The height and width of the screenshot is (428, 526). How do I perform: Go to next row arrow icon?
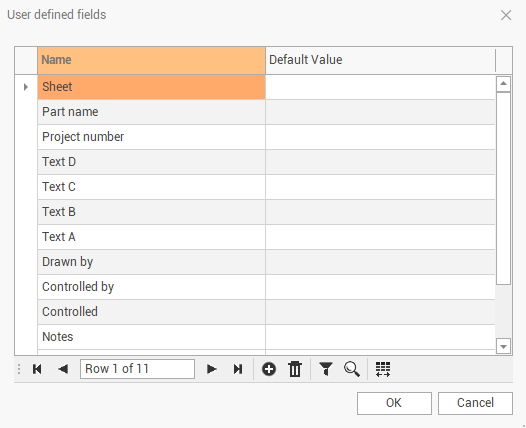(x=211, y=369)
